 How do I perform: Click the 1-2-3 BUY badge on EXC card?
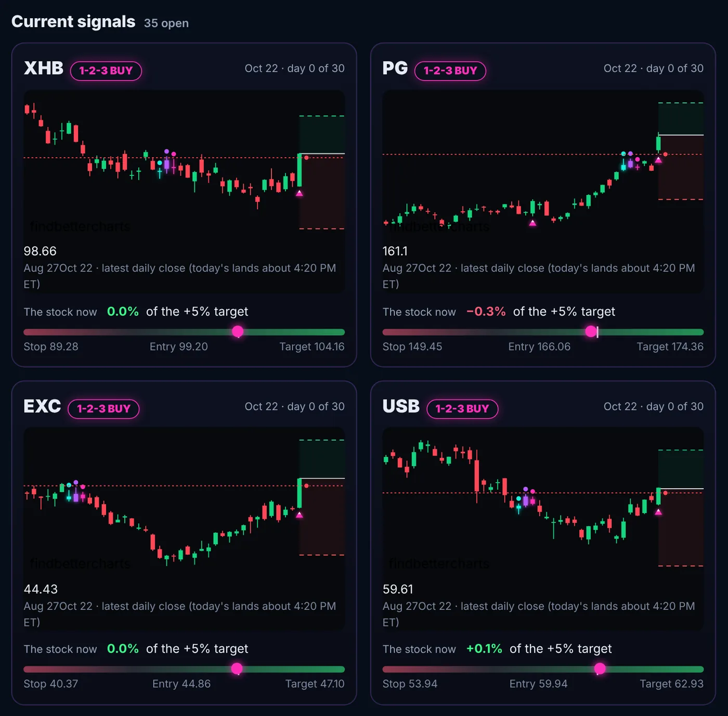[x=103, y=409]
